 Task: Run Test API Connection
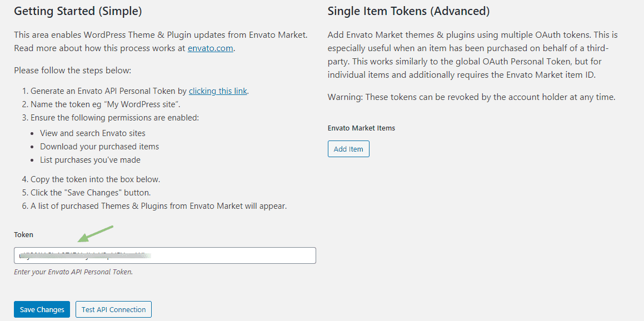point(114,309)
